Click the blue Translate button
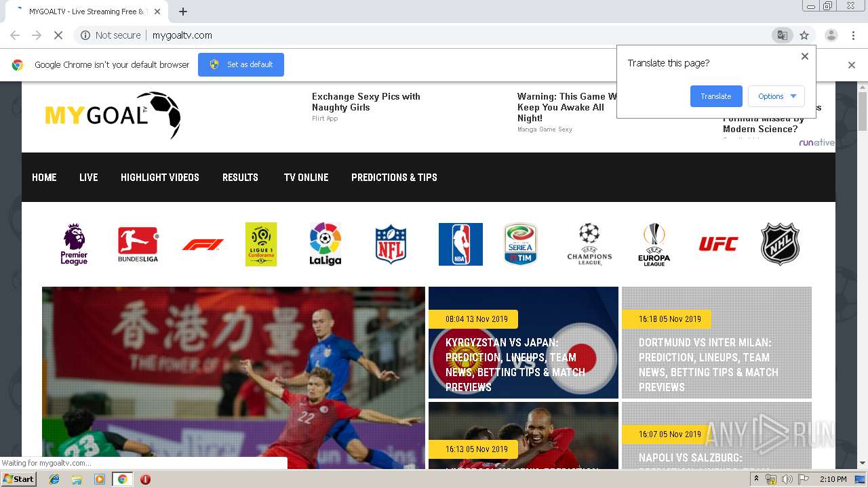The image size is (868, 488). (716, 96)
